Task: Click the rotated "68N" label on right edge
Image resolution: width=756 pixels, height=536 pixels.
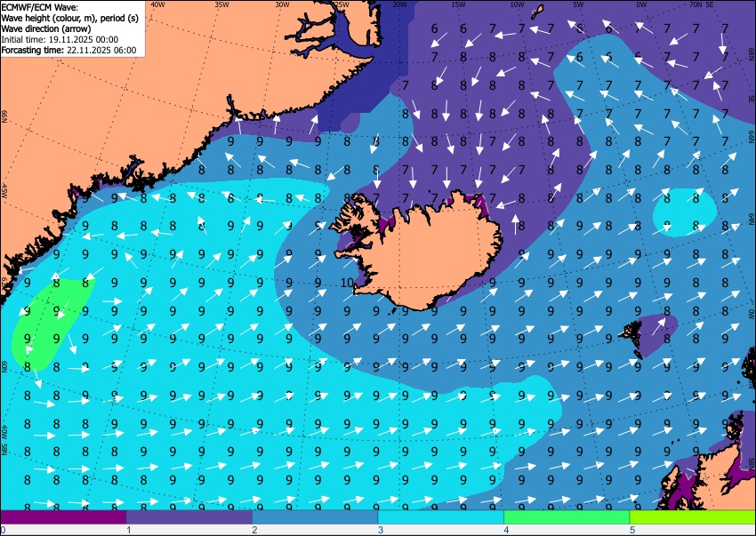Action: pyautogui.click(x=751, y=53)
